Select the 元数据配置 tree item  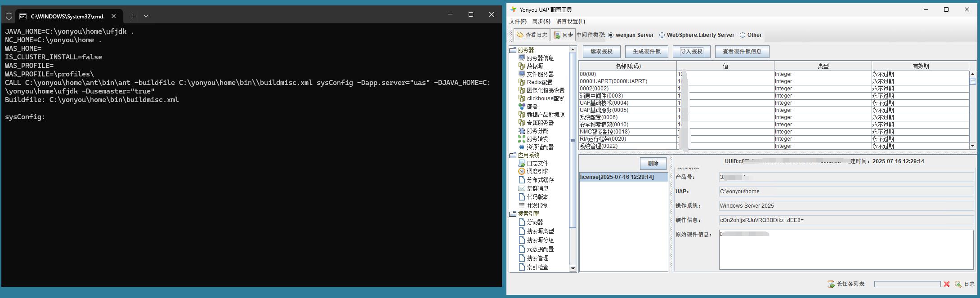click(x=540, y=249)
